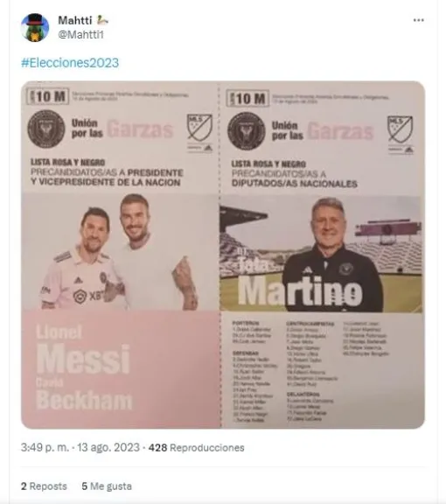Click the MLS shield logo on left ballot

(x=199, y=127)
